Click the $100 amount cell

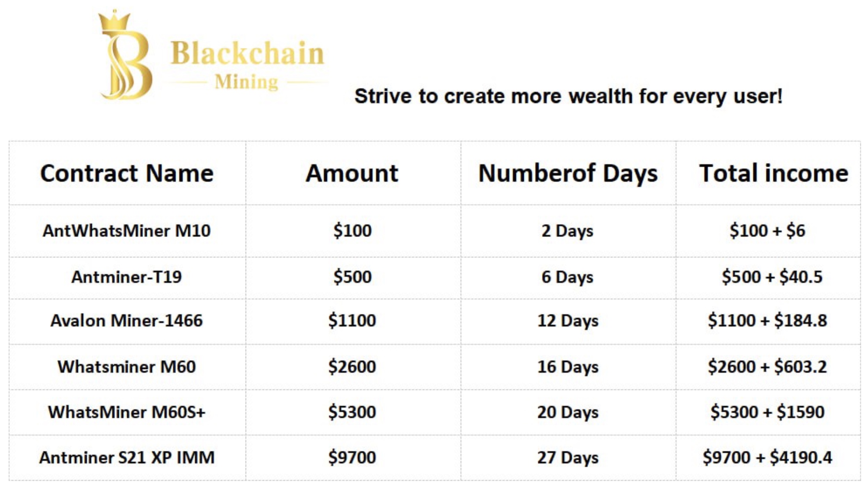pyautogui.click(x=352, y=231)
